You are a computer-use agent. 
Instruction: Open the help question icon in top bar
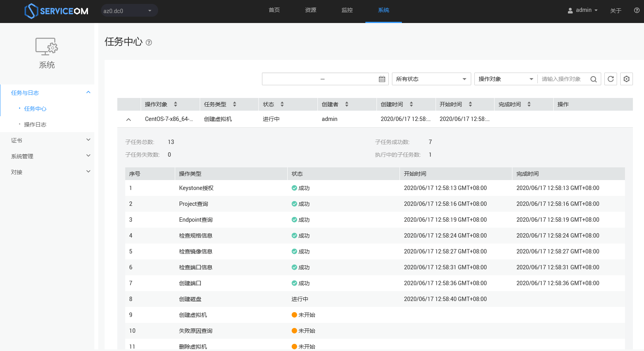pyautogui.click(x=636, y=10)
